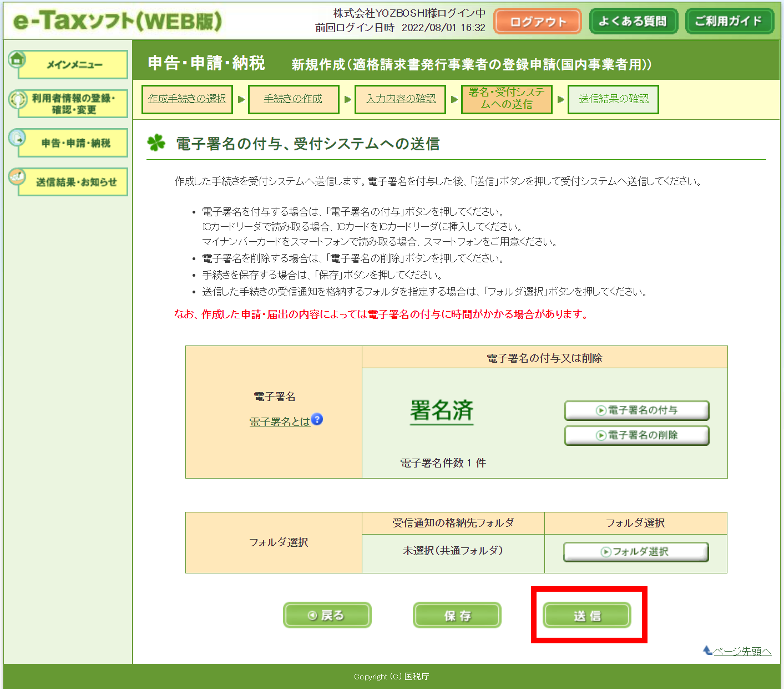Click the mail icon beside 送信結果・お知らせ
Viewport: 784px width, 691px height.
point(17,177)
